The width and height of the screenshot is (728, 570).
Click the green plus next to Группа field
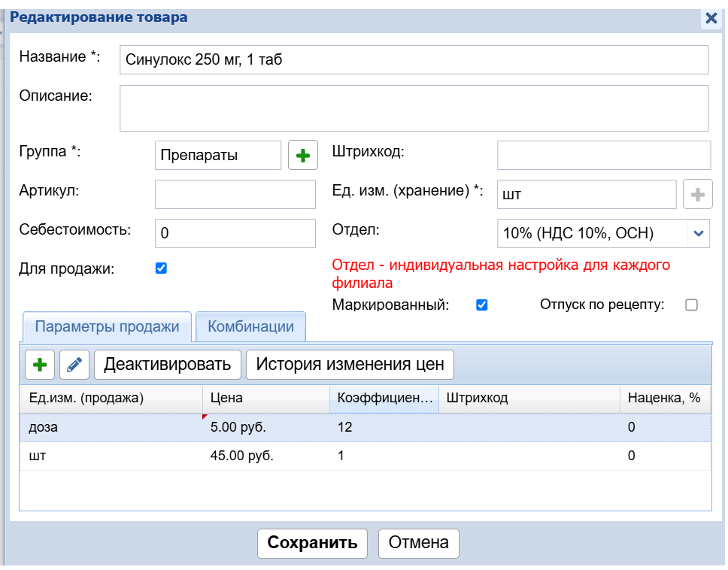pos(302,156)
